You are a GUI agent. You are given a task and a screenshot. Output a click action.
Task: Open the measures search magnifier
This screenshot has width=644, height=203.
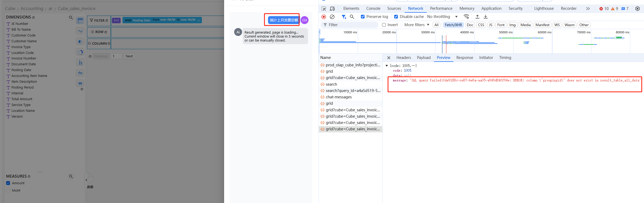click(71, 176)
